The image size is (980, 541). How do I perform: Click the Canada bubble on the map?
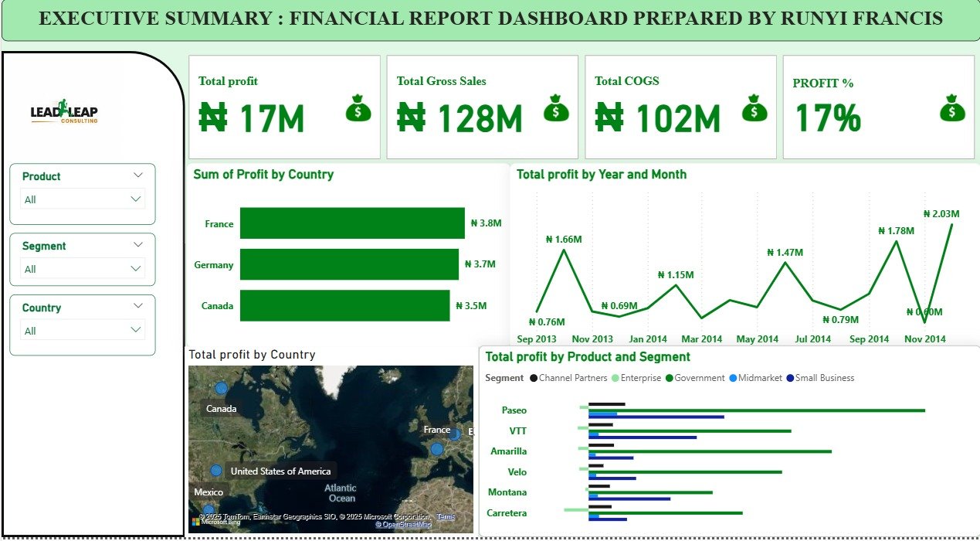[222, 389]
